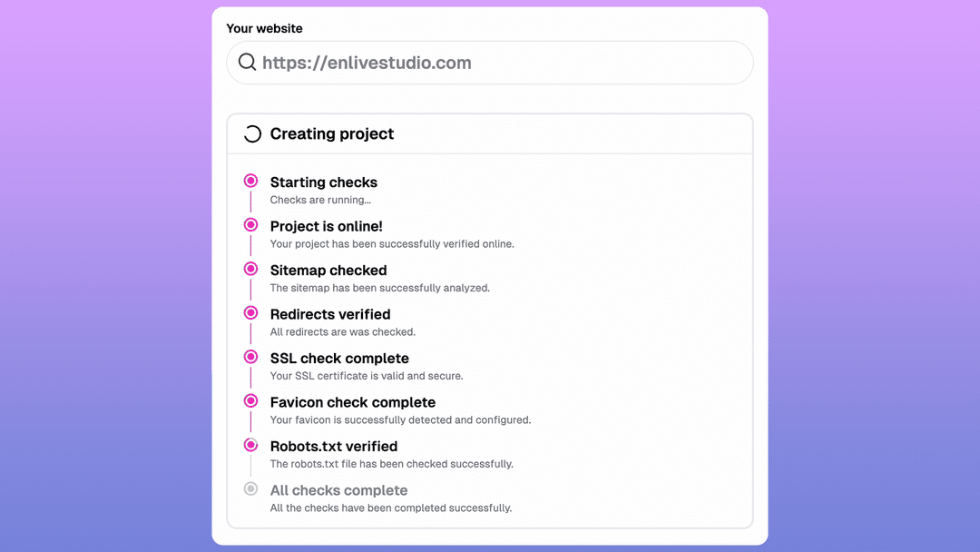Image resolution: width=980 pixels, height=552 pixels.
Task: Click the spinning loader next to Creating project
Action: click(x=251, y=133)
